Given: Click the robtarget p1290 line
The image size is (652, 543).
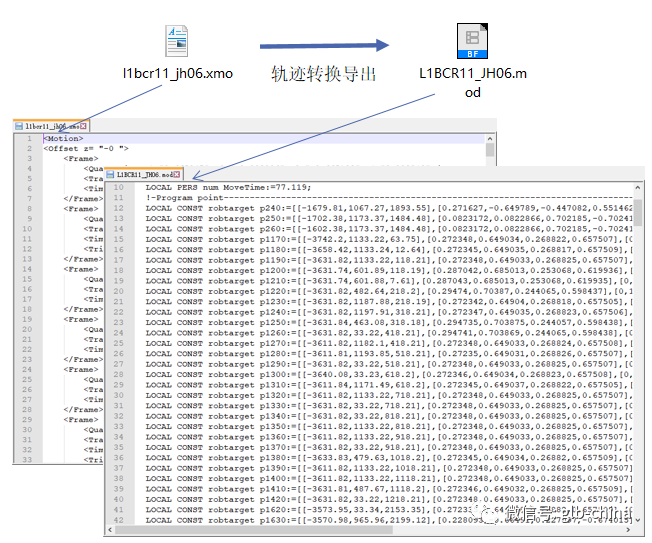Looking at the screenshot, I should pyautogui.click(x=389, y=364).
